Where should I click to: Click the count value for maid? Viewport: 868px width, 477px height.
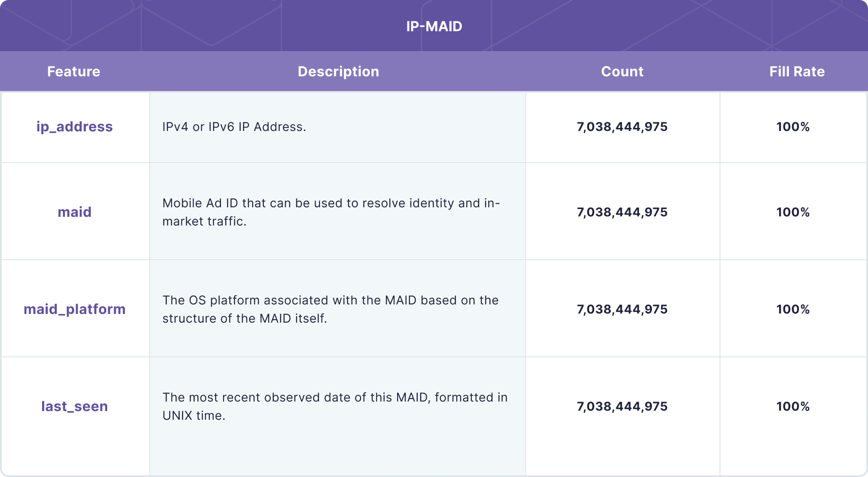pos(621,212)
